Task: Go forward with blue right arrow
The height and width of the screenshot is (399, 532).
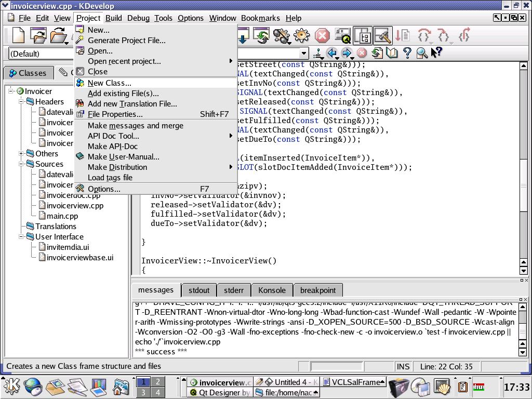Action: [x=347, y=53]
